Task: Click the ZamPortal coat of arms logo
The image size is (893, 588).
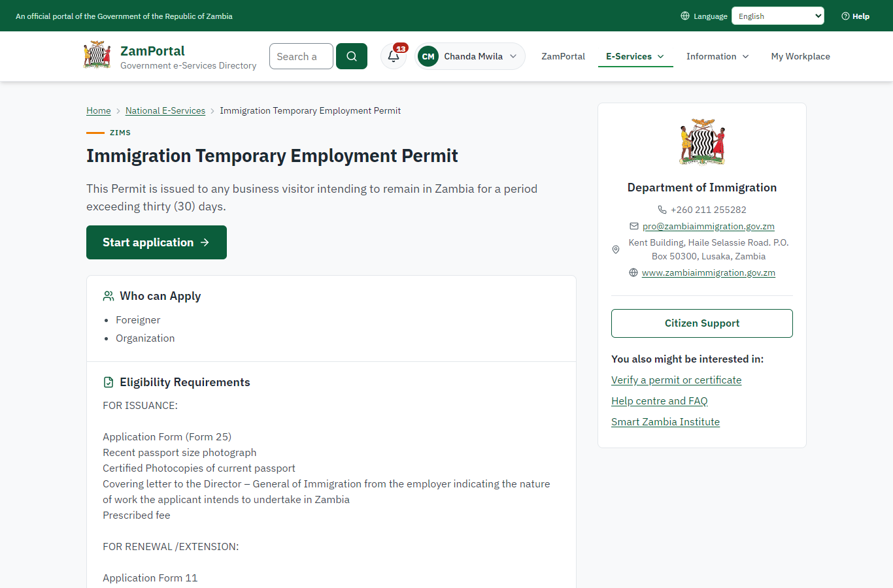Action: click(x=97, y=56)
